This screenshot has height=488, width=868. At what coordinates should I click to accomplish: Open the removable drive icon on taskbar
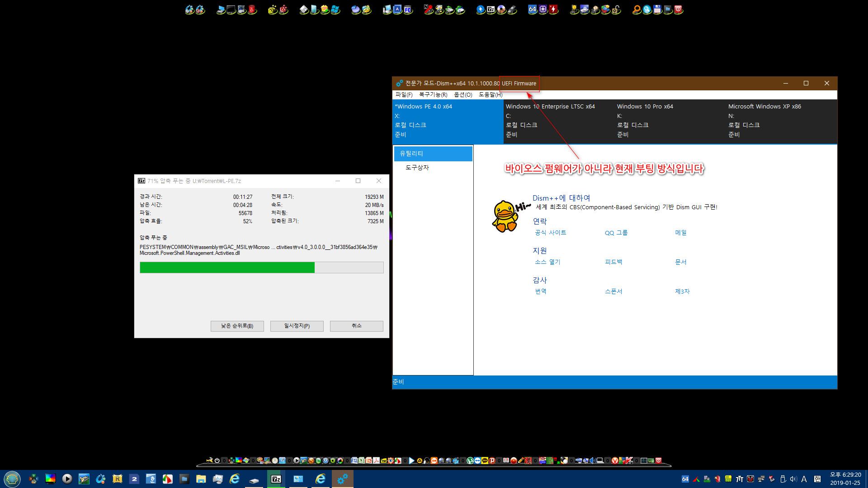tap(254, 480)
